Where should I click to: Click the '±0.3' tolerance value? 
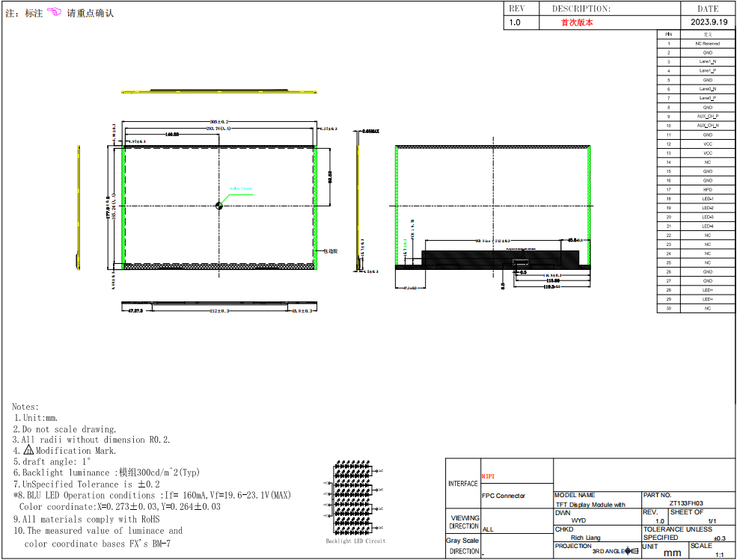coord(720,538)
